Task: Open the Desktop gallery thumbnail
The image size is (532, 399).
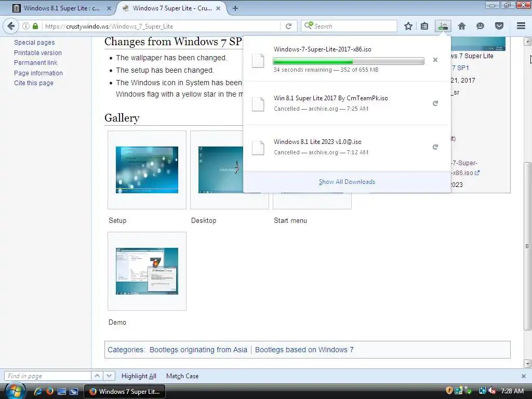Action: pos(221,170)
